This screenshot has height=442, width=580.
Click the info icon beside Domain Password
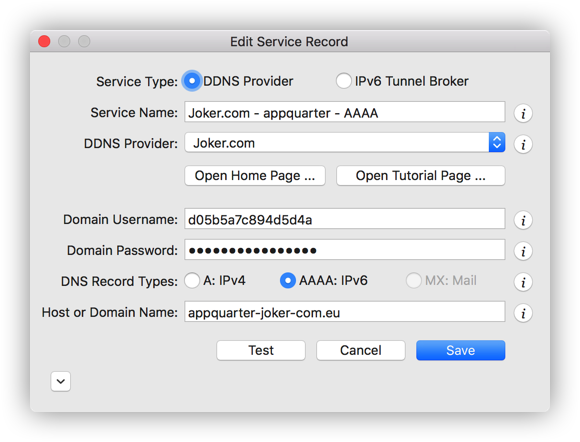tap(523, 252)
